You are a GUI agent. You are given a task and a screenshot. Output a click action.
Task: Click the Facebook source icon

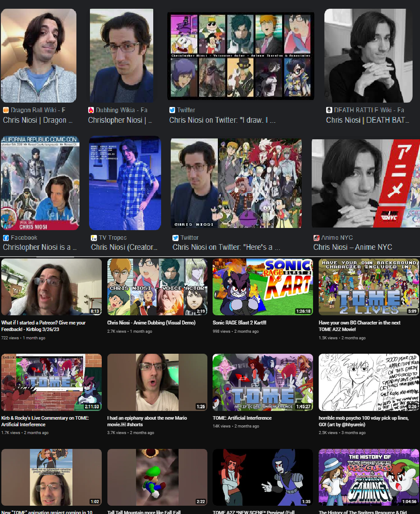(x=6, y=238)
